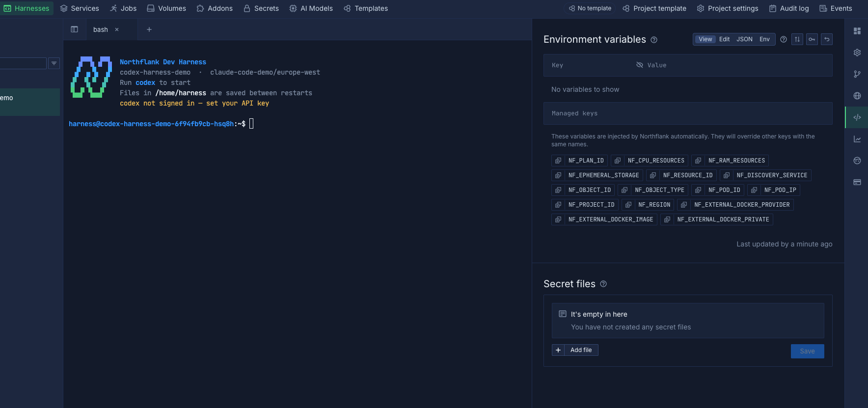Open the Jobs navigation item
This screenshot has width=868, height=408.
click(x=123, y=8)
